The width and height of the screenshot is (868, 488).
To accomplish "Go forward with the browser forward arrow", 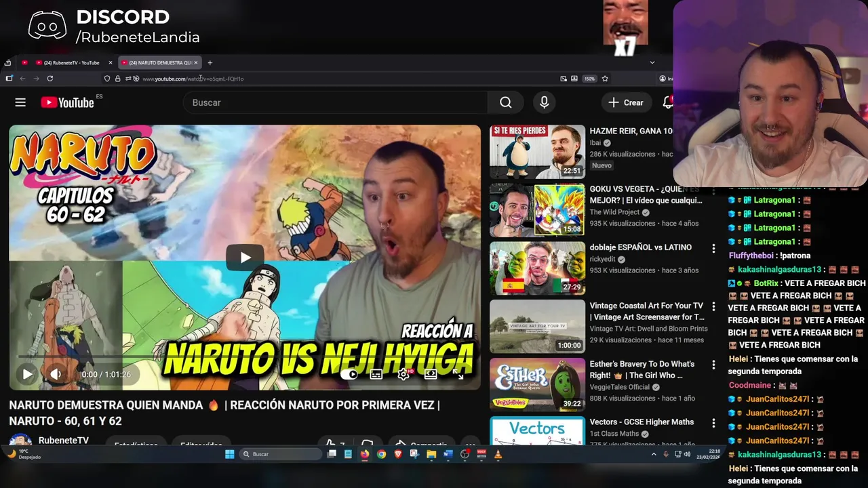I will [x=36, y=79].
